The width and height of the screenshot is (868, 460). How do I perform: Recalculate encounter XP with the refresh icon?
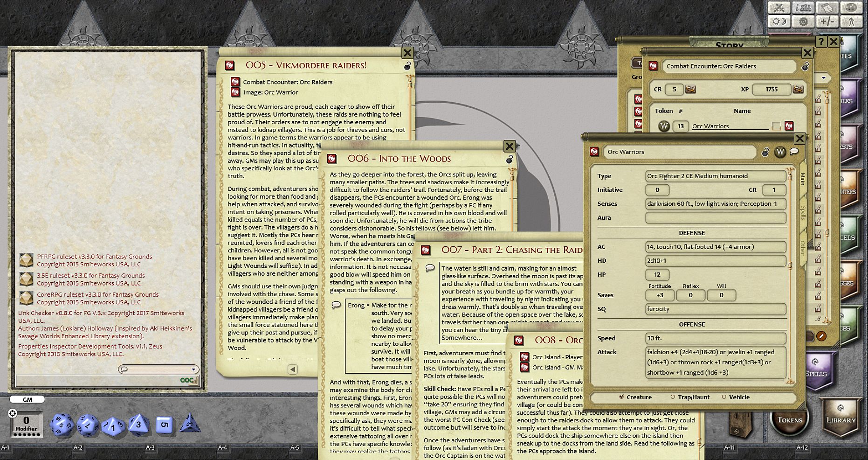pyautogui.click(x=799, y=89)
